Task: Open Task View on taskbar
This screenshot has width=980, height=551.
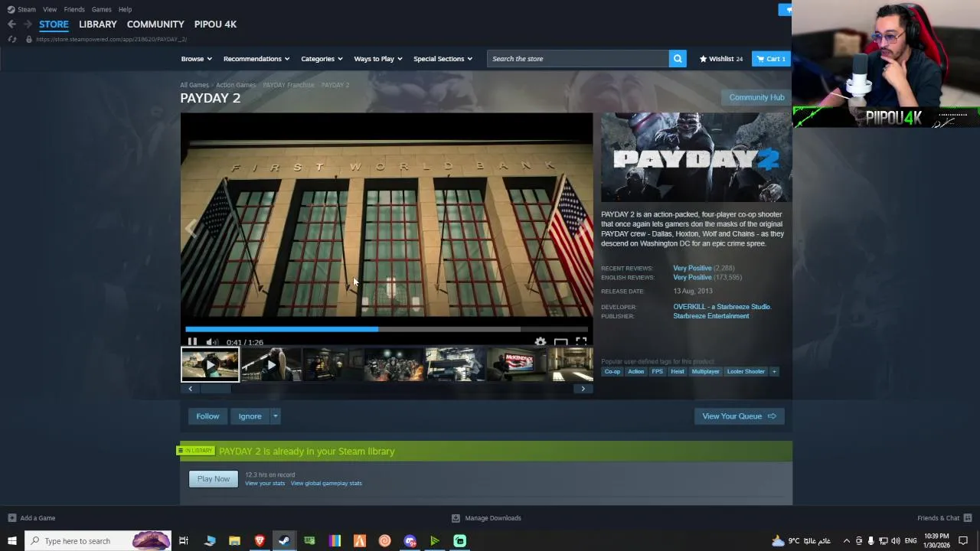Action: click(184, 541)
